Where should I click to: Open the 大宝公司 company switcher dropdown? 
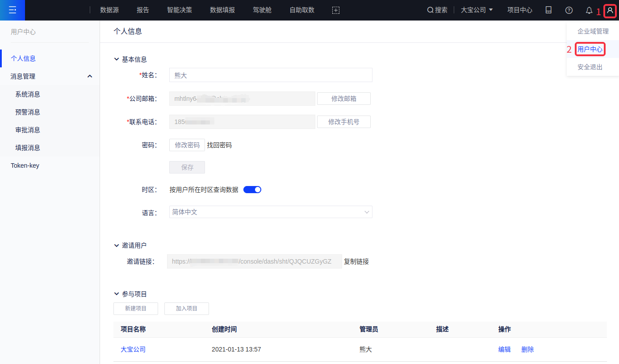477,10
